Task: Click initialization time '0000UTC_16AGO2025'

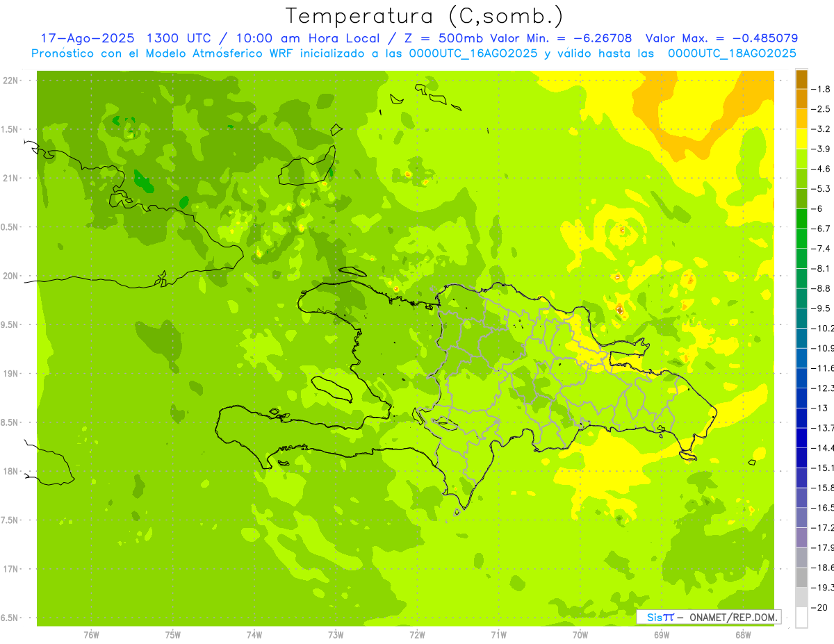Action: pos(473,53)
